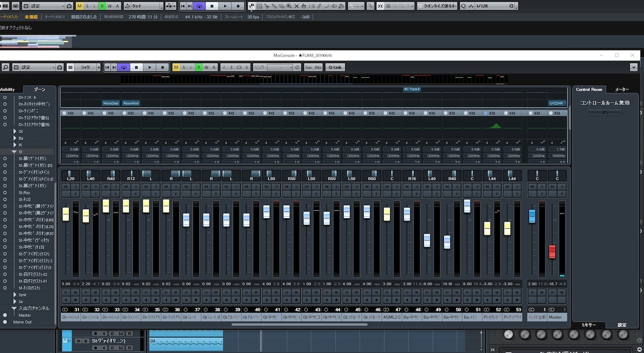
Task: Toggle the W write automation button in MixConsole
Action: (x=206, y=67)
